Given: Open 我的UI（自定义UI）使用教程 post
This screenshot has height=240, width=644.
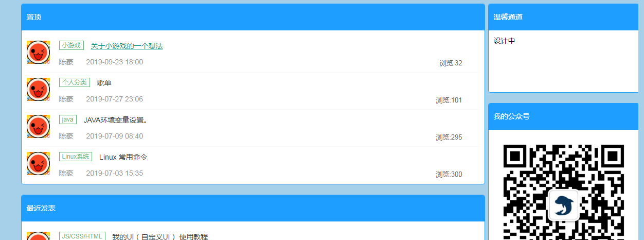Looking at the screenshot, I should click(160, 236).
